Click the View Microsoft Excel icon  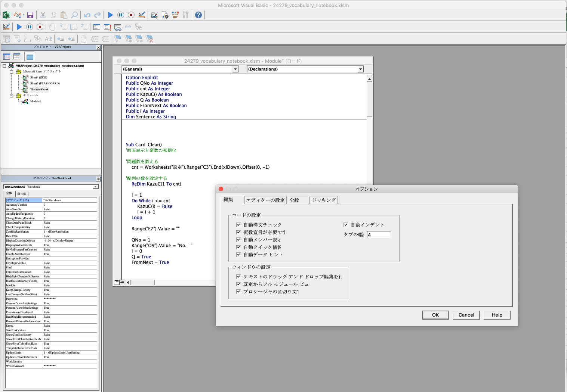pos(6,15)
